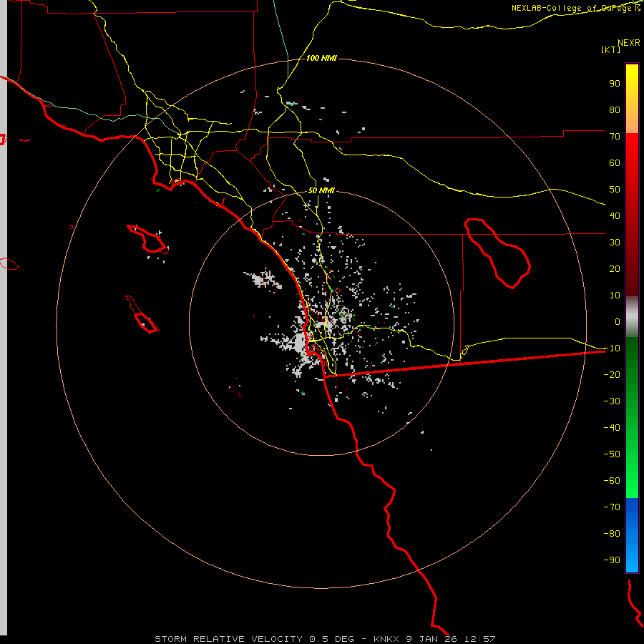Click the -40 value on the scale
Viewport: 644px width, 644px height.
pos(612,428)
